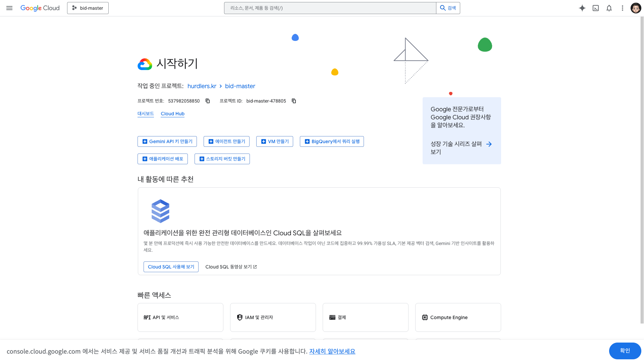This screenshot has height=362, width=644.
Task: Confirm cookies with the 확인 button
Action: tap(625, 351)
